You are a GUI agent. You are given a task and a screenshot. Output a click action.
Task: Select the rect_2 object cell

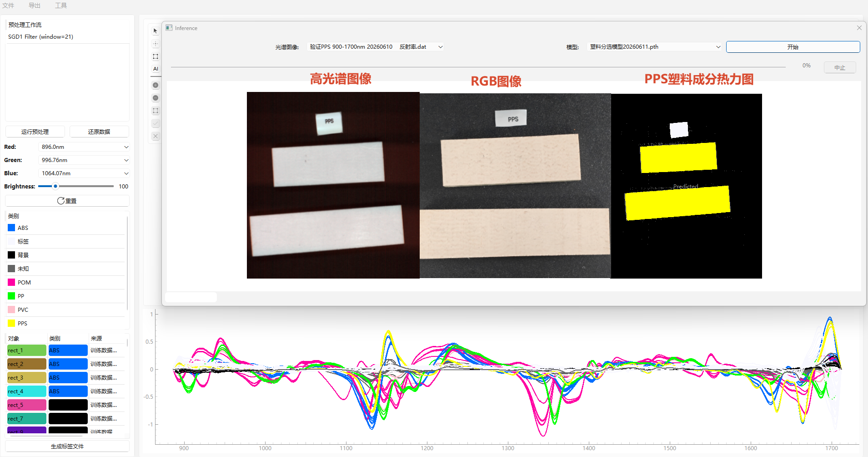[27, 364]
